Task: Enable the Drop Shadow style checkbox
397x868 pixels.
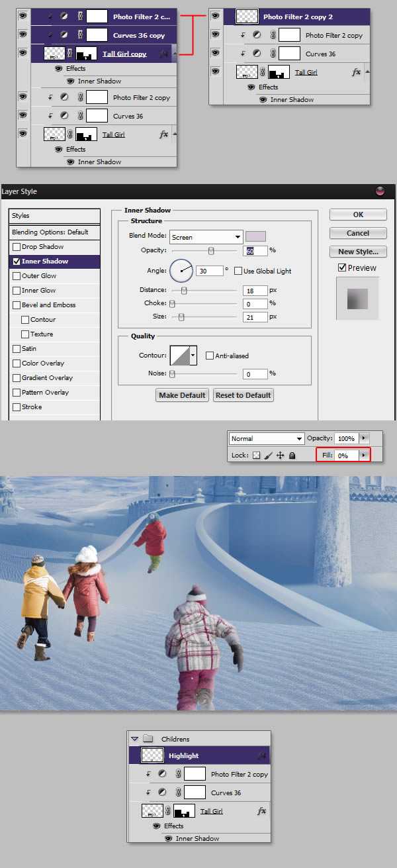Action: point(17,247)
